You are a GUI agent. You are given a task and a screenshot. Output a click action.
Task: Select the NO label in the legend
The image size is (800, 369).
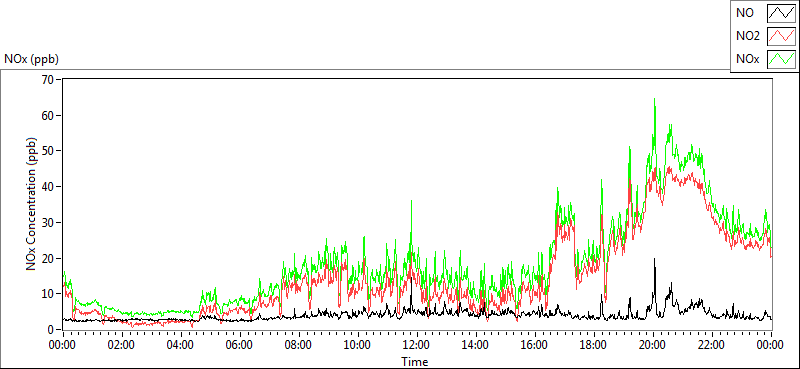[x=745, y=14]
